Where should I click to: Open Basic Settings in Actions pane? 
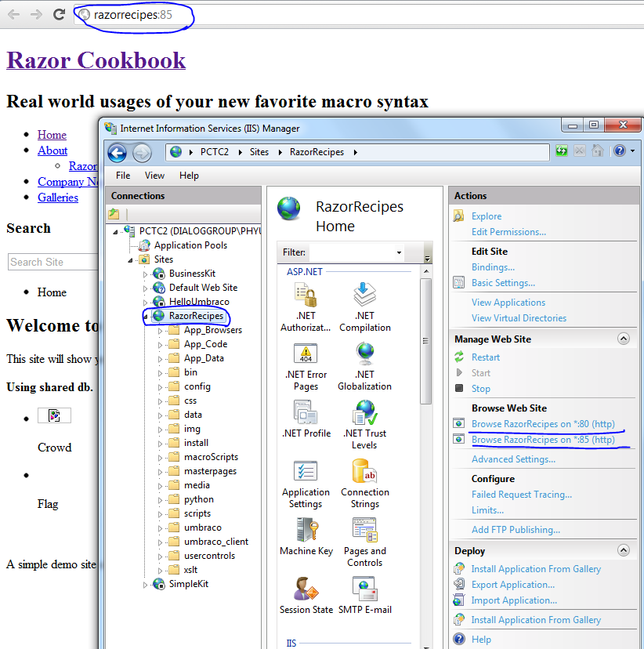[503, 283]
